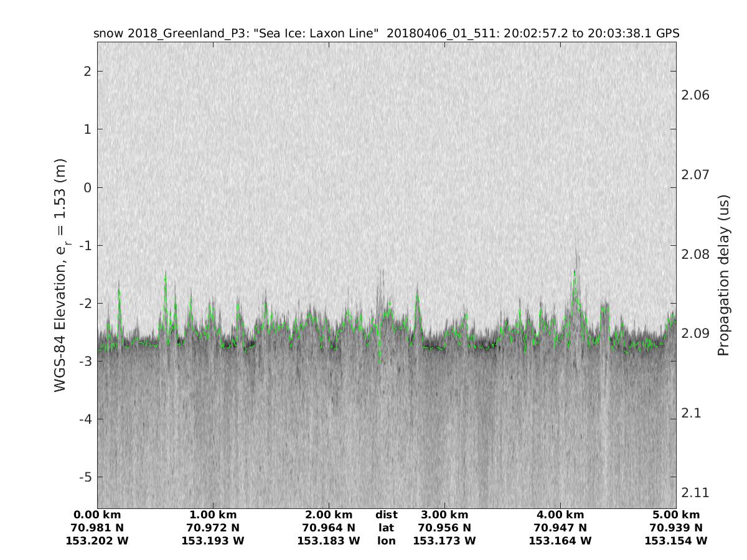The image size is (747, 560).
Task: Click the 0.00 km x-axis tick label
Action: [x=97, y=515]
